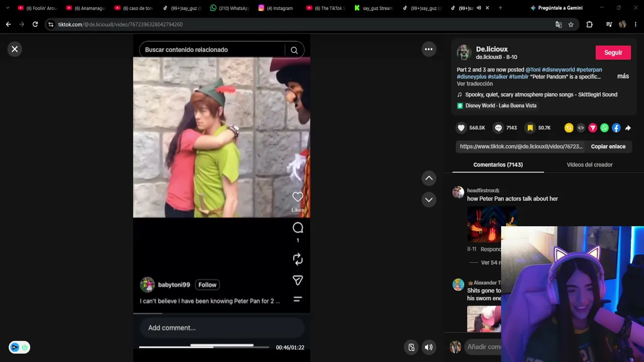The width and height of the screenshot is (644, 362).
Task: Bookmark this page with the star
Action: (x=571, y=24)
